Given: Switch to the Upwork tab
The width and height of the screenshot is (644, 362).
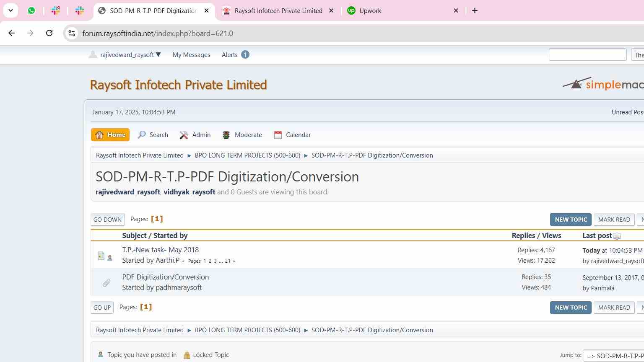Looking at the screenshot, I should (370, 10).
